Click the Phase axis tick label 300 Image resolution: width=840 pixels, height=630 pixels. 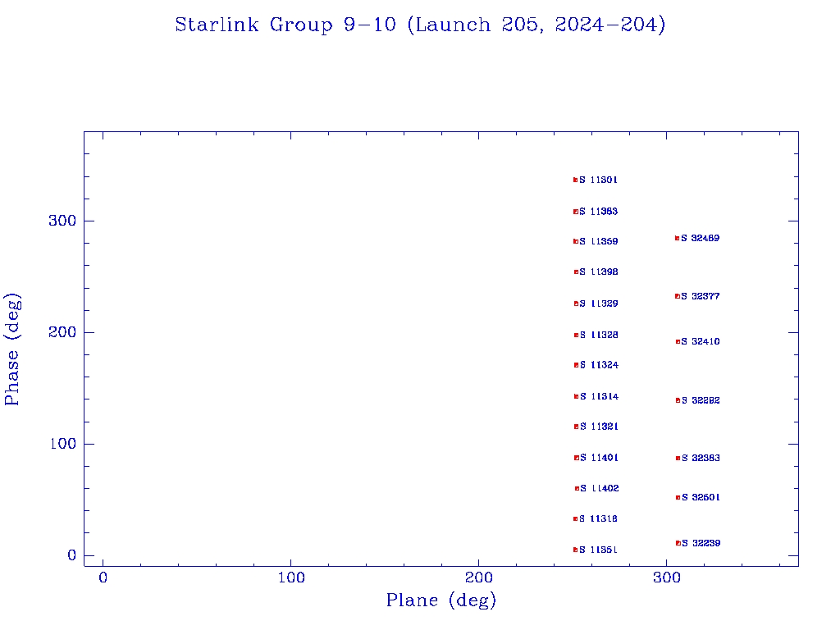[x=62, y=221]
